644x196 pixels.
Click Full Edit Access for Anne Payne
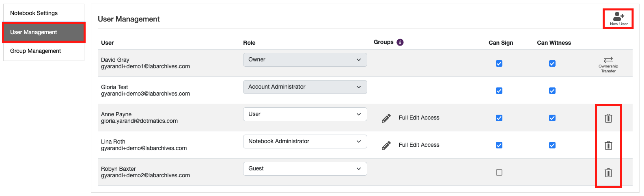click(419, 118)
